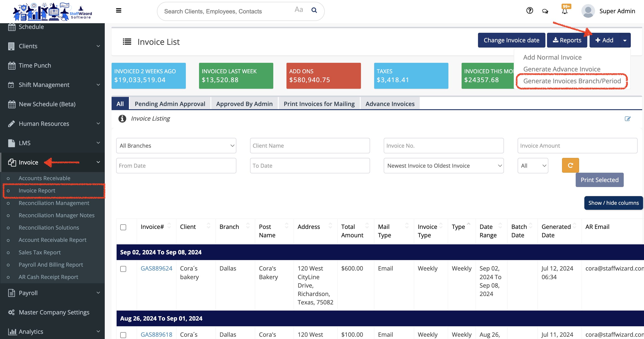Click the Change Invoice date button

[511, 40]
